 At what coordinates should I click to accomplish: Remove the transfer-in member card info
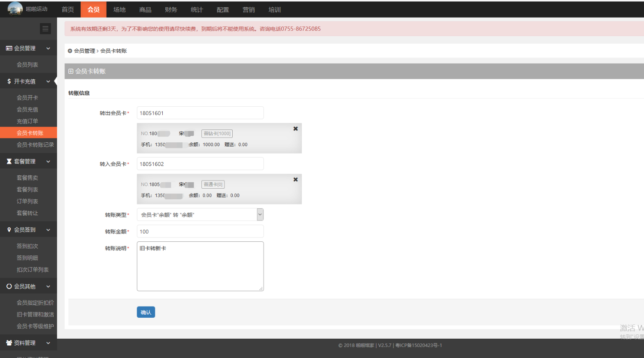click(295, 180)
